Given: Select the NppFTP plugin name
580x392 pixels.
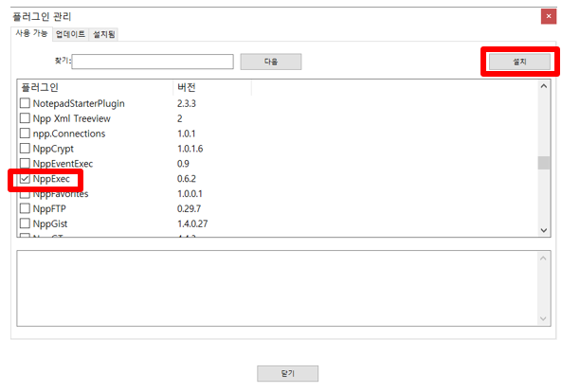Looking at the screenshot, I should [49, 208].
